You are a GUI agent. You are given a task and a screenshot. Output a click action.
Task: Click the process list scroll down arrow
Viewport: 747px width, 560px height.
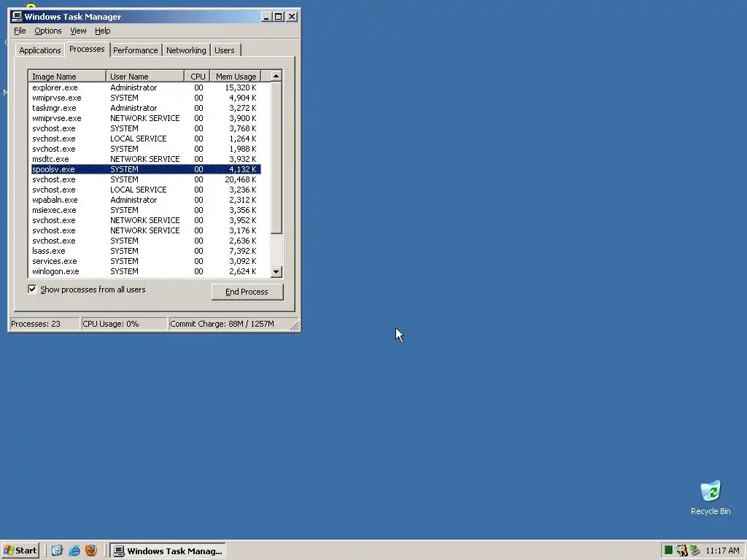tap(276, 272)
